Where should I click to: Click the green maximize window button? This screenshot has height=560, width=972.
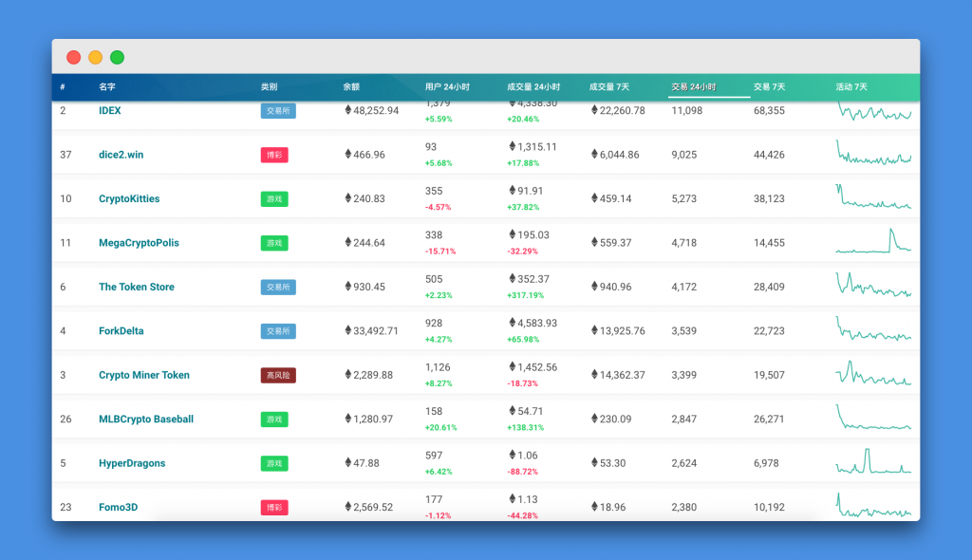coord(117,57)
